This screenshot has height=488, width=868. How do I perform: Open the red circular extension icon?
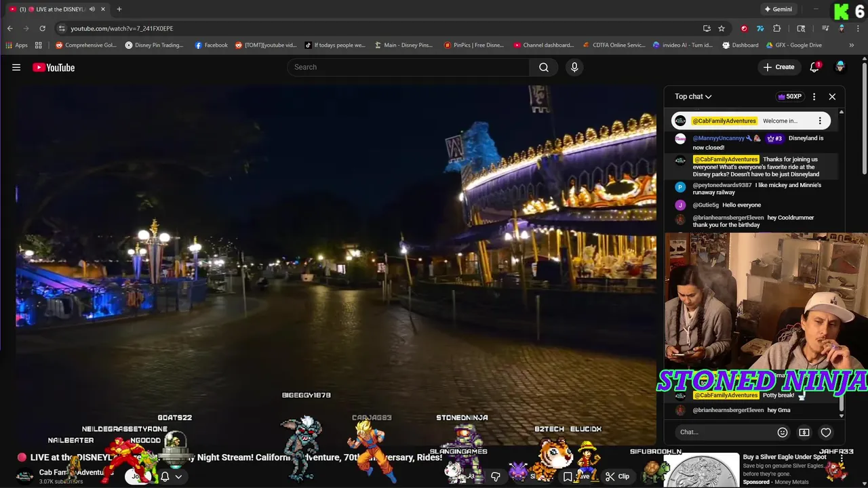[x=744, y=28]
